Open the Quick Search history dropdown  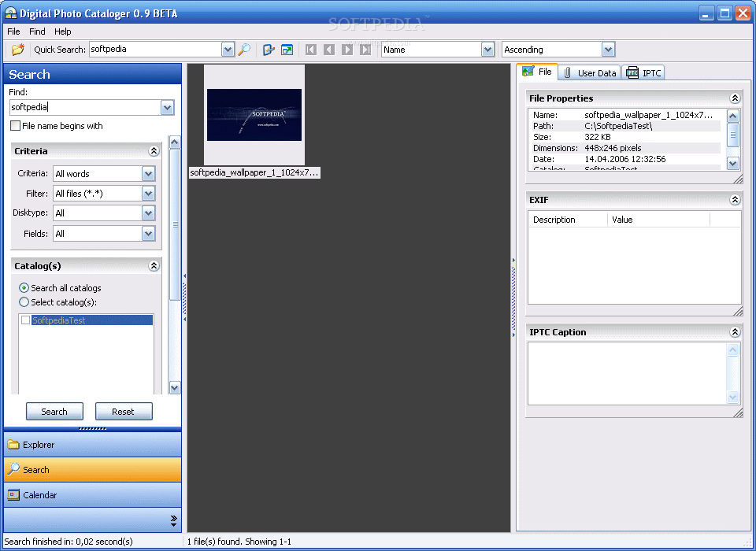coord(228,49)
